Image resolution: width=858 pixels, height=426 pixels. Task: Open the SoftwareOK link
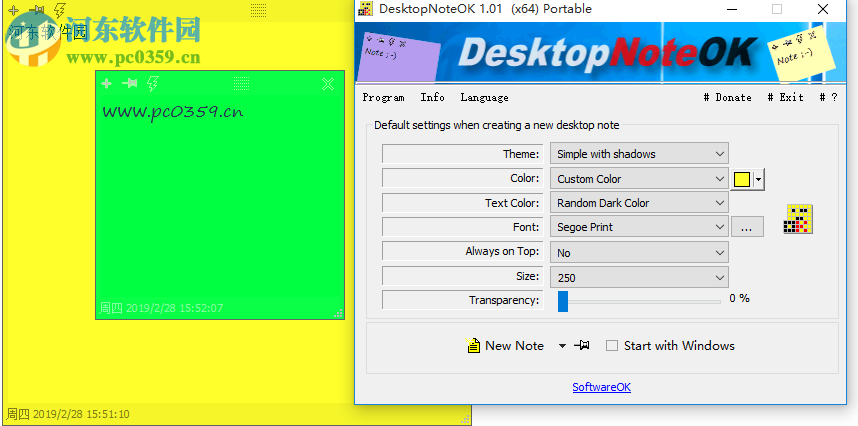[601, 387]
